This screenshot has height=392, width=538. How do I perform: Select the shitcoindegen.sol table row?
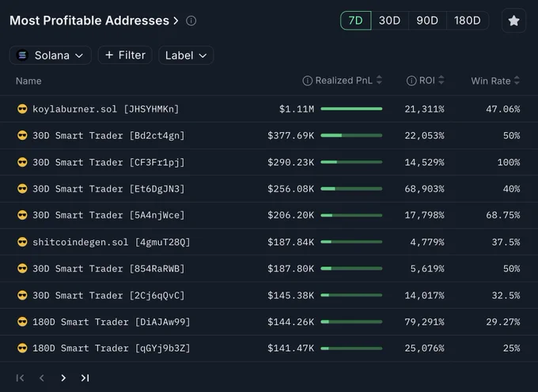point(269,242)
